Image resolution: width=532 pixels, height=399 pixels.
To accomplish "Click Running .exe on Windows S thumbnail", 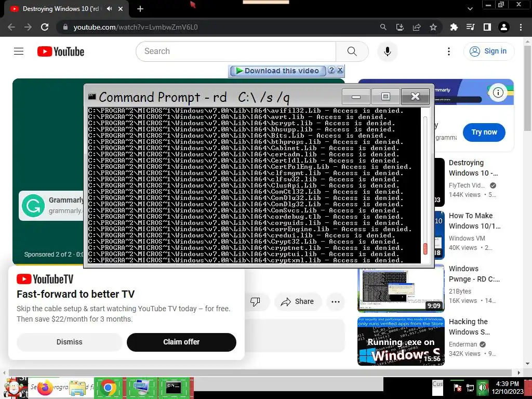I will pos(401,341).
